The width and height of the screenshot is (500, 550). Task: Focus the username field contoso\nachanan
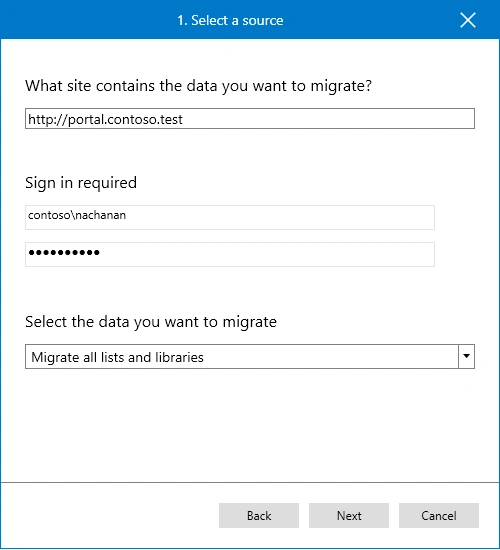(x=230, y=217)
